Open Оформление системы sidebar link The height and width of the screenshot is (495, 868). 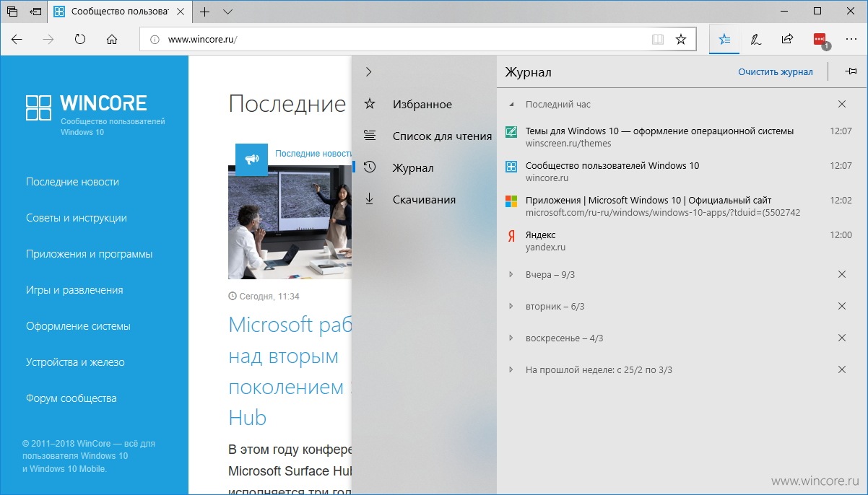tap(78, 326)
